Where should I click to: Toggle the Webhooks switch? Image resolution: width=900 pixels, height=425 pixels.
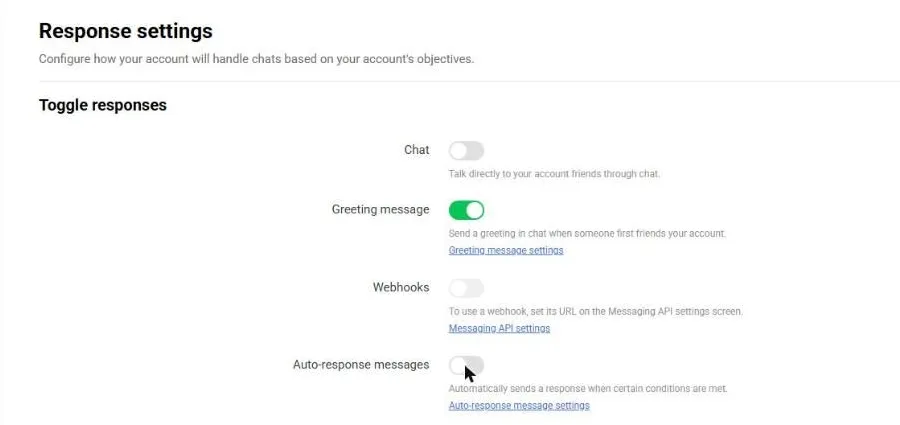[x=466, y=288]
